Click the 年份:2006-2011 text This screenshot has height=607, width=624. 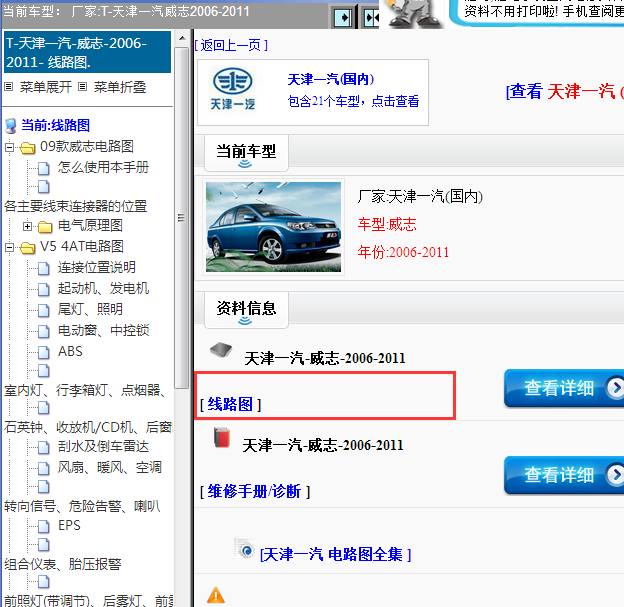pyautogui.click(x=403, y=252)
